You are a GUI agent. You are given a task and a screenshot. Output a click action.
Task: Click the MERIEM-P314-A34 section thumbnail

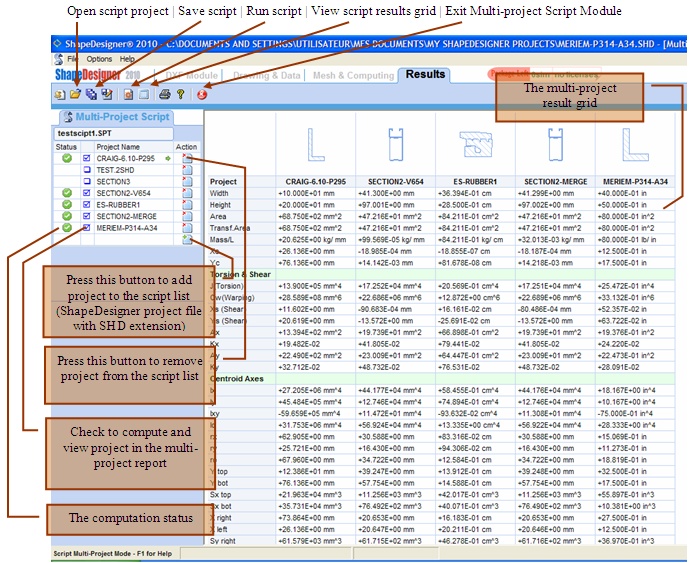(636, 144)
